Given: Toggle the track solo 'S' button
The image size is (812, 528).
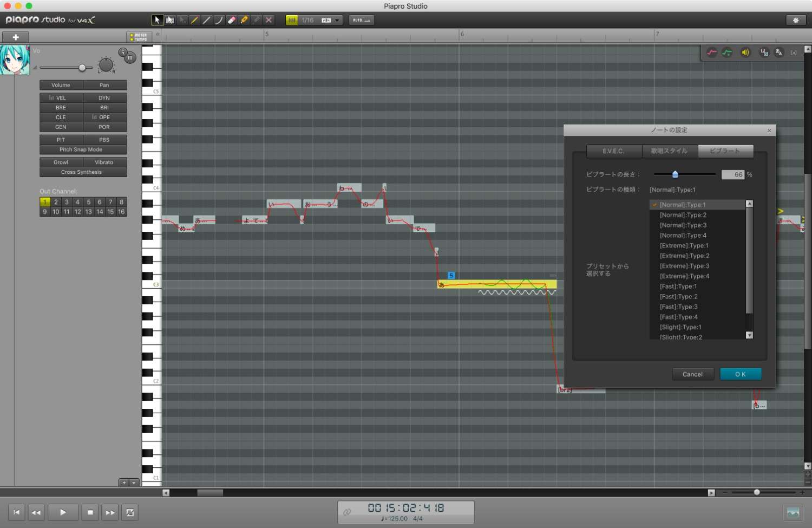Looking at the screenshot, I should 123,53.
